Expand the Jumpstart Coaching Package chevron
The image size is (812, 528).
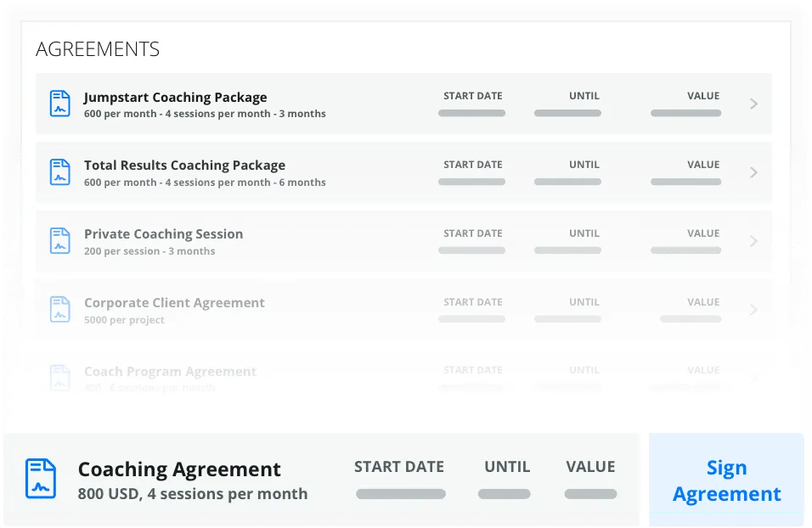pos(753,104)
